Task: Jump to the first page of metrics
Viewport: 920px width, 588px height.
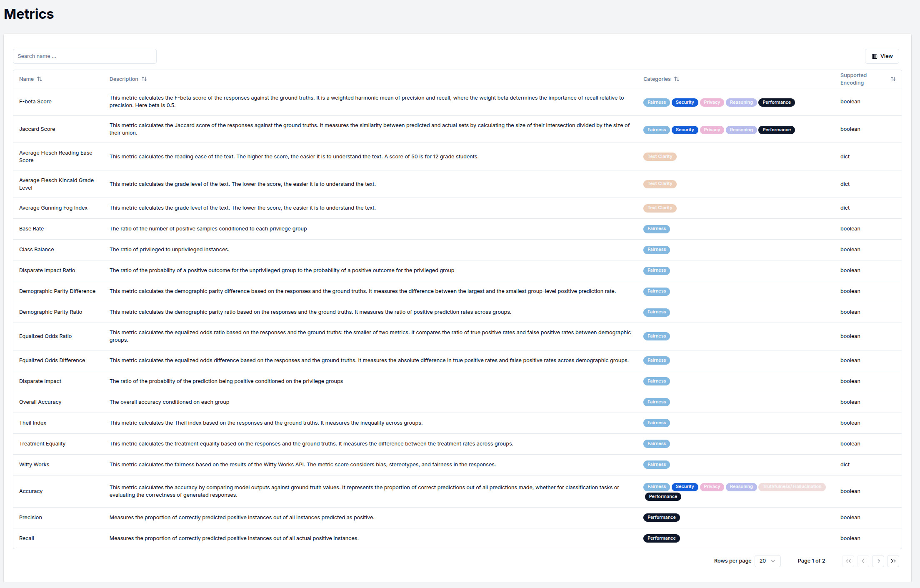Action: pos(848,561)
